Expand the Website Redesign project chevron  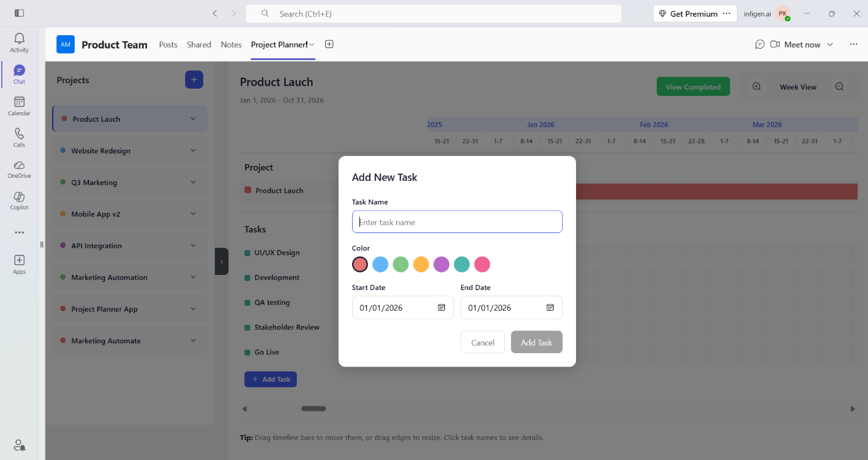pos(193,151)
